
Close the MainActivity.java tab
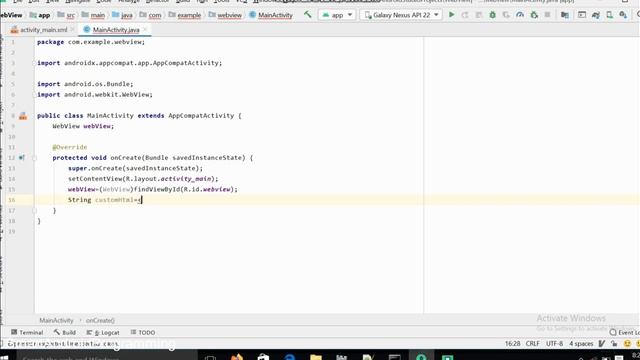(145, 30)
